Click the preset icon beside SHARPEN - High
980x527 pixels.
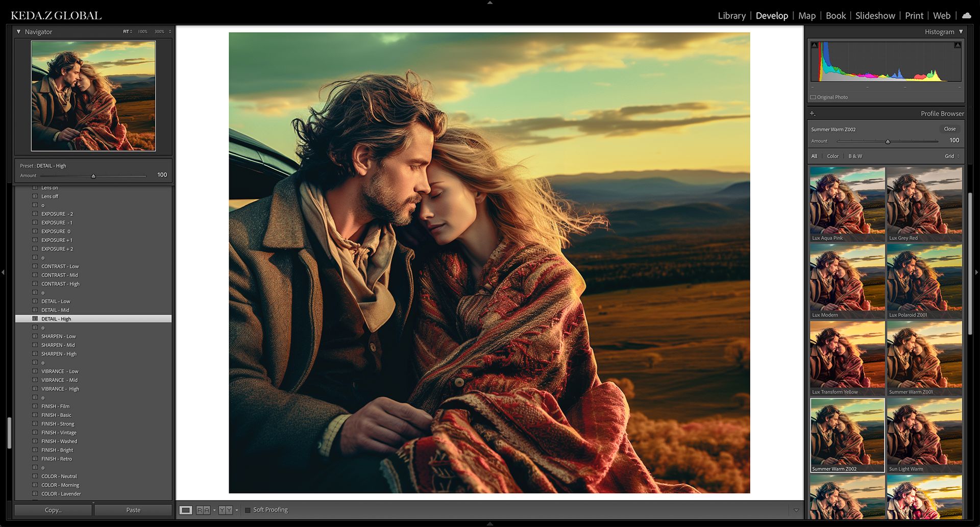click(x=35, y=354)
